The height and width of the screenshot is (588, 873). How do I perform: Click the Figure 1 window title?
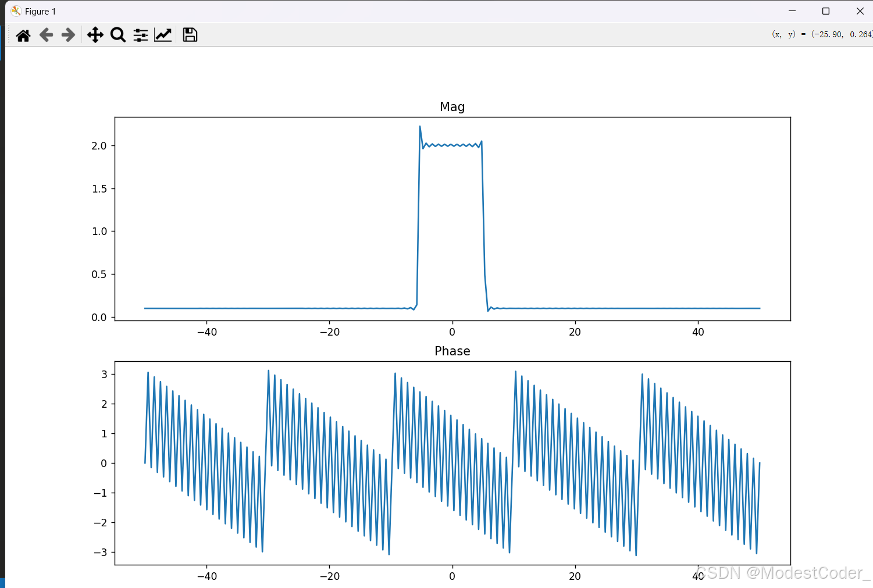tap(41, 12)
